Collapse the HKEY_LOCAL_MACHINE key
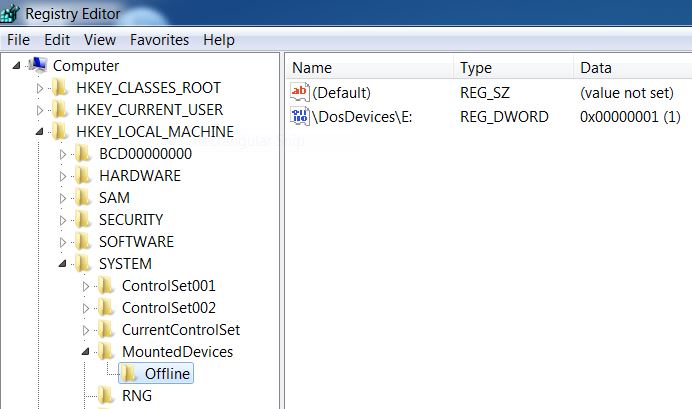 [40, 131]
